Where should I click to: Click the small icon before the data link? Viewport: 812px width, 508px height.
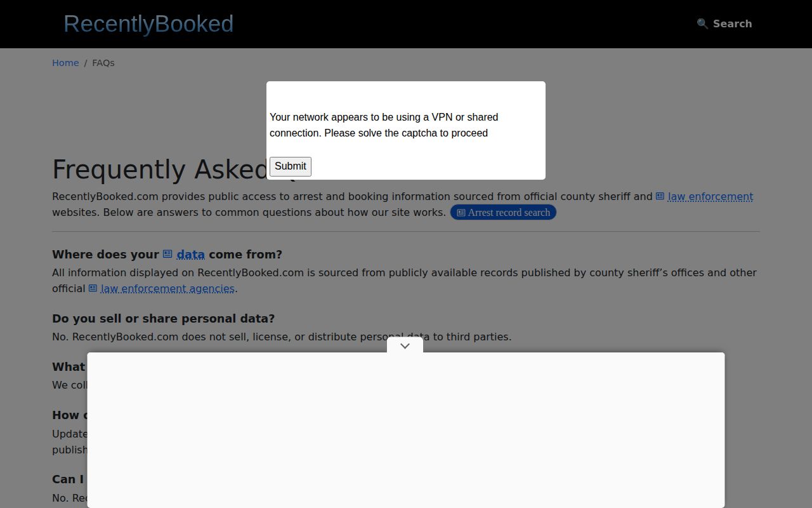pos(167,254)
